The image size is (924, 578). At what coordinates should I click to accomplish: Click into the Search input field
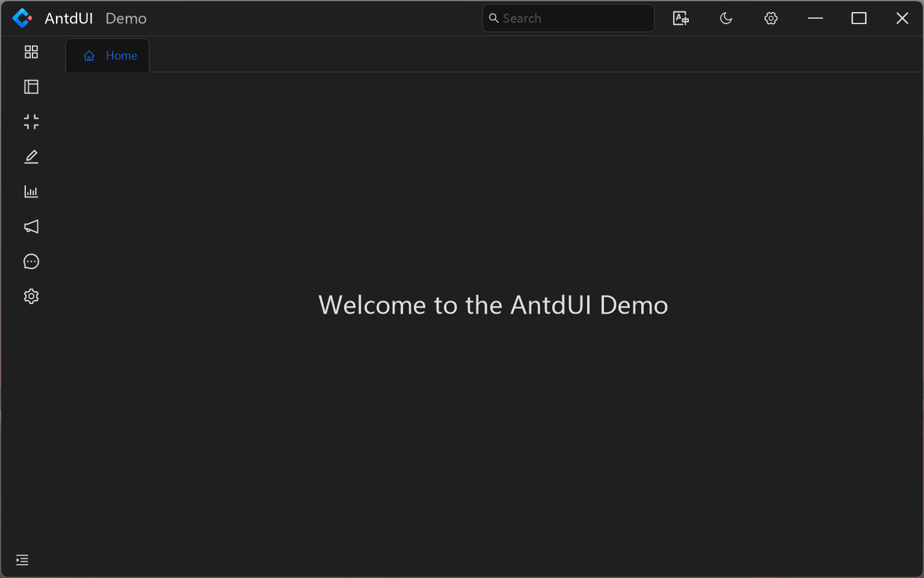574,19
